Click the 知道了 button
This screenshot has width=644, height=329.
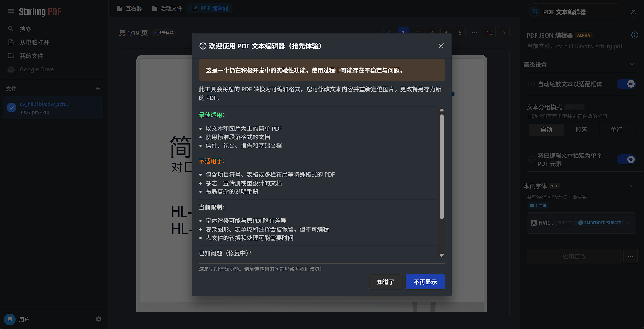coord(386,282)
